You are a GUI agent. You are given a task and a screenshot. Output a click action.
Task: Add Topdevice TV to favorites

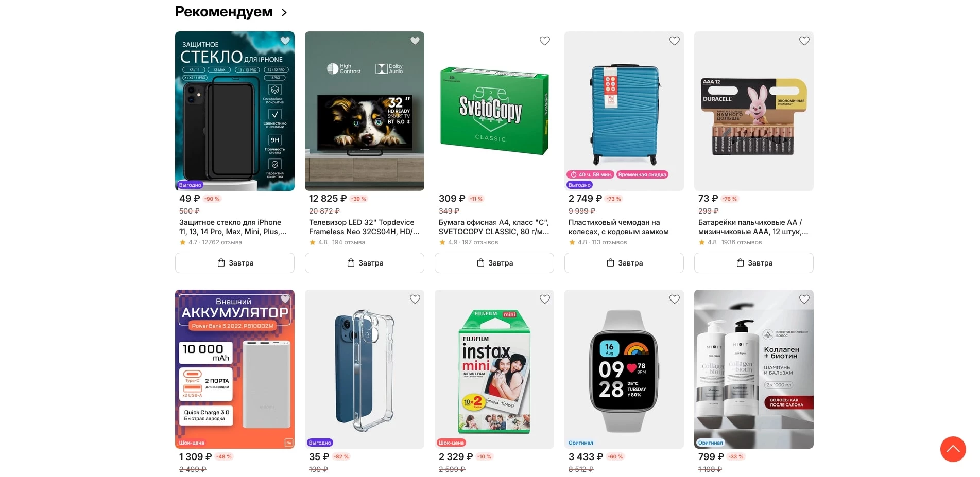point(415,41)
